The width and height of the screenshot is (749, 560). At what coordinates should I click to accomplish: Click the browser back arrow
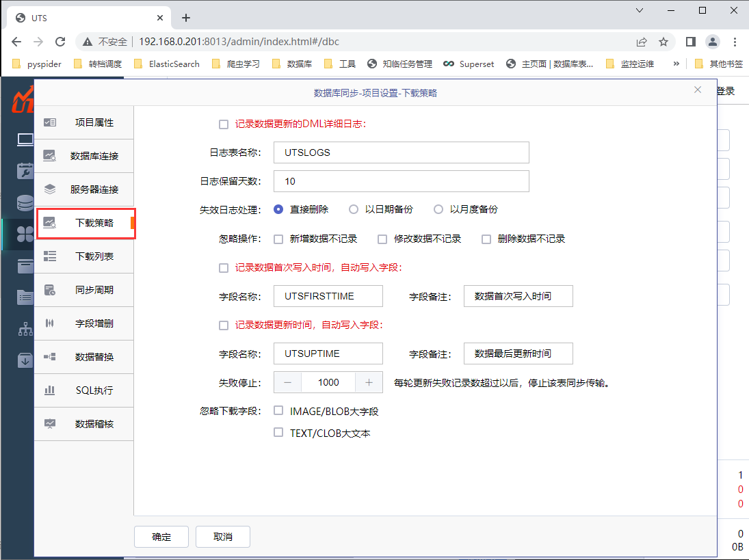[x=16, y=42]
